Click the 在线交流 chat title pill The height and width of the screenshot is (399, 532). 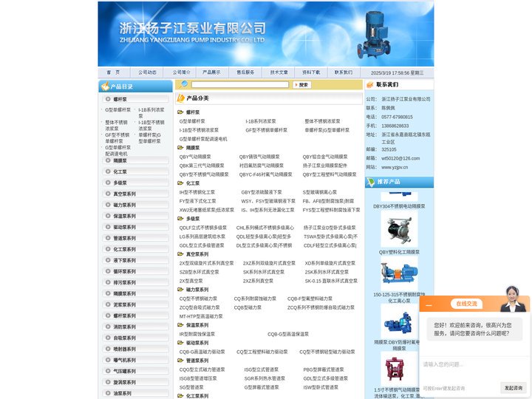[466, 304]
